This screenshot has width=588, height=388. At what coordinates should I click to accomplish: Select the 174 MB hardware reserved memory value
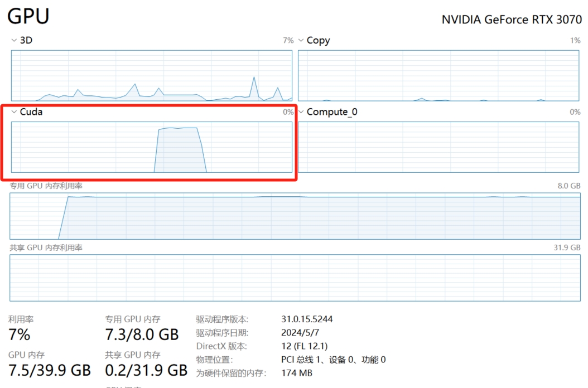297,373
